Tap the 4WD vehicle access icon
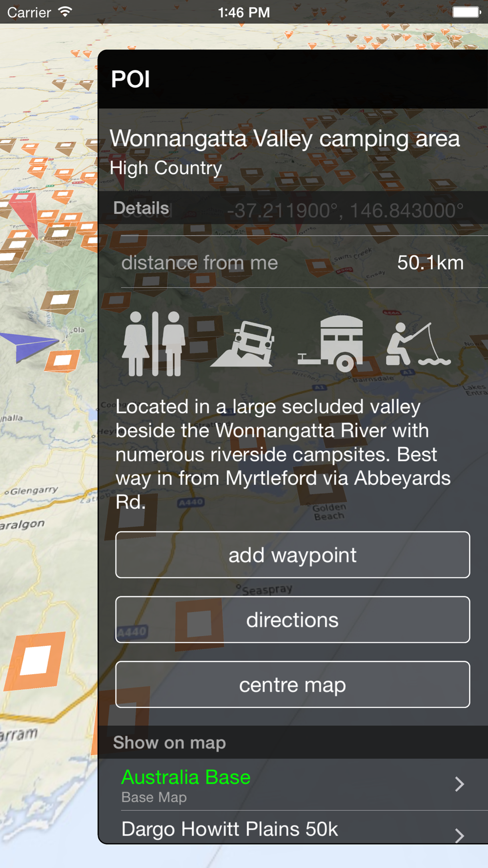 pyautogui.click(x=243, y=344)
